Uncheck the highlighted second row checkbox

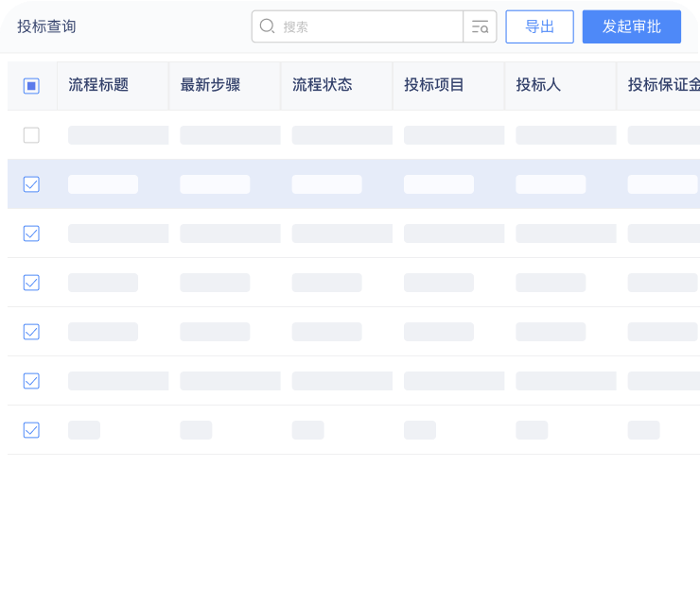(x=31, y=184)
